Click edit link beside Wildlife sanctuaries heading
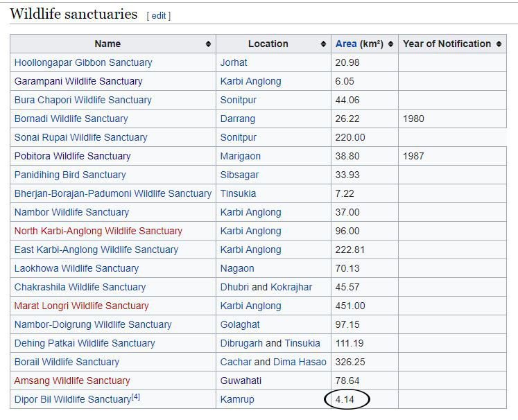Screen dimensions: 518x420 click(x=159, y=15)
